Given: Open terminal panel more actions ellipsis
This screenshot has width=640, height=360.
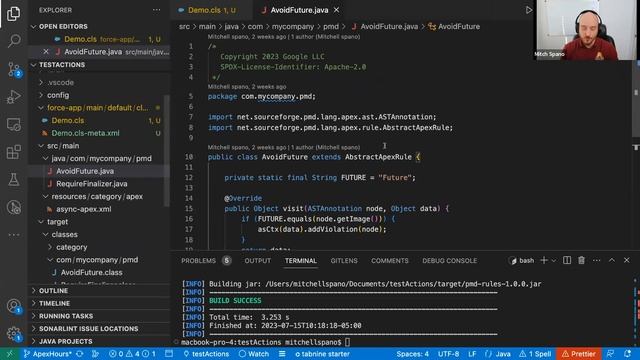Looking at the screenshot, I should 596,260.
